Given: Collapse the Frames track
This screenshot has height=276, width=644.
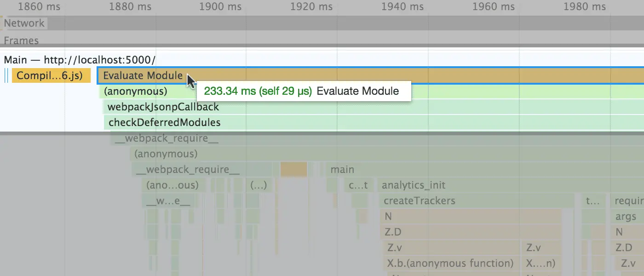Looking at the screenshot, I should point(21,40).
